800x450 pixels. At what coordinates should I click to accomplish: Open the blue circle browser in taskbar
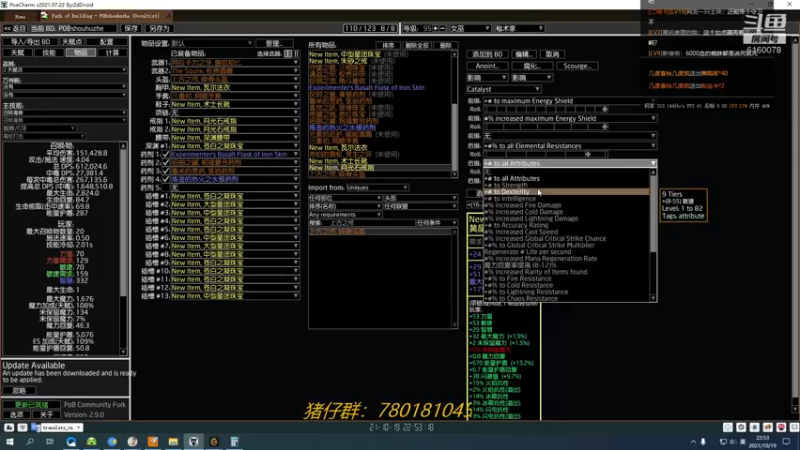(x=112, y=441)
